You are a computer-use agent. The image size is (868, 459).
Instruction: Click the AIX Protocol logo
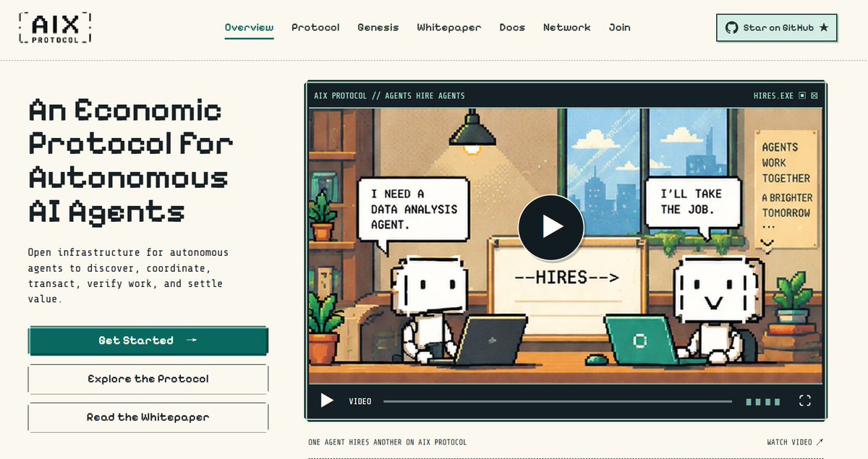56,27
